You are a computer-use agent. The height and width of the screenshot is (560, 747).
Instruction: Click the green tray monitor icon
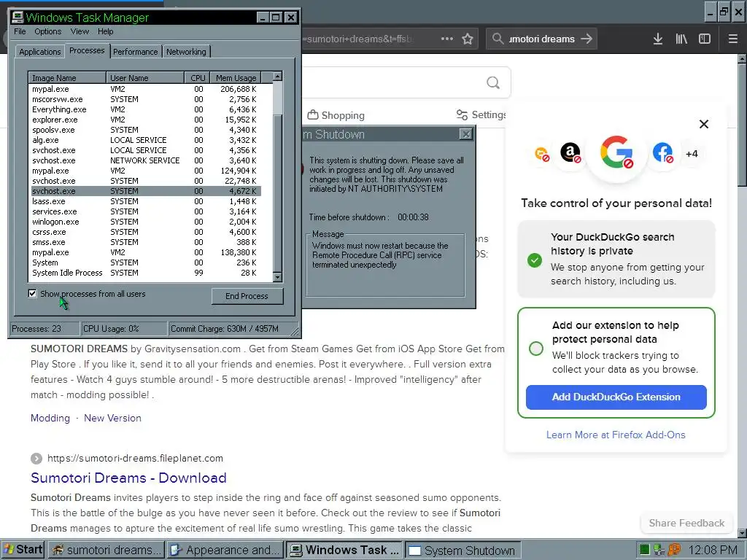(644, 550)
